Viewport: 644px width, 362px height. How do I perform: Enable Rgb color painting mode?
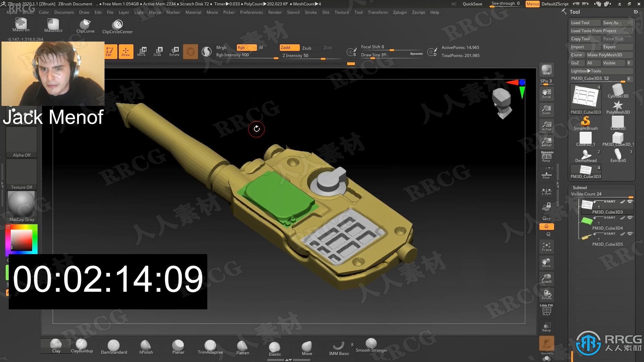point(246,47)
